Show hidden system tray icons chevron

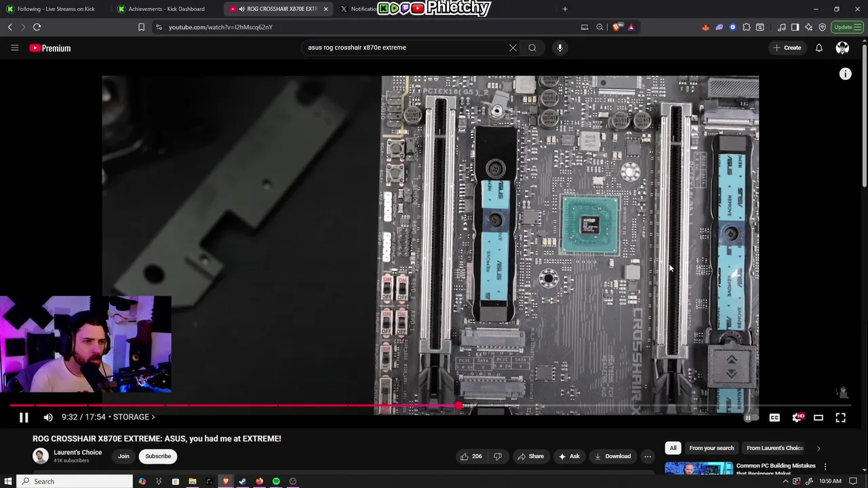pyautogui.click(x=786, y=481)
